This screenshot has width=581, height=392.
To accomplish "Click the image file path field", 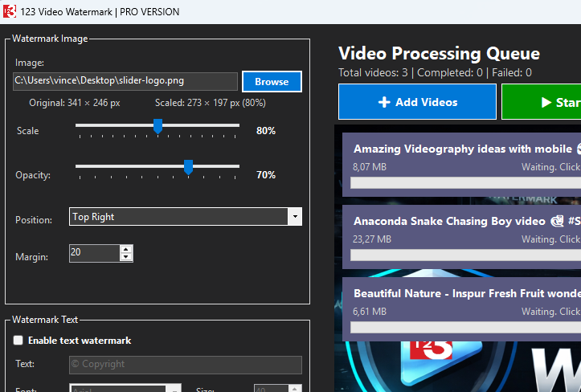I will click(125, 81).
